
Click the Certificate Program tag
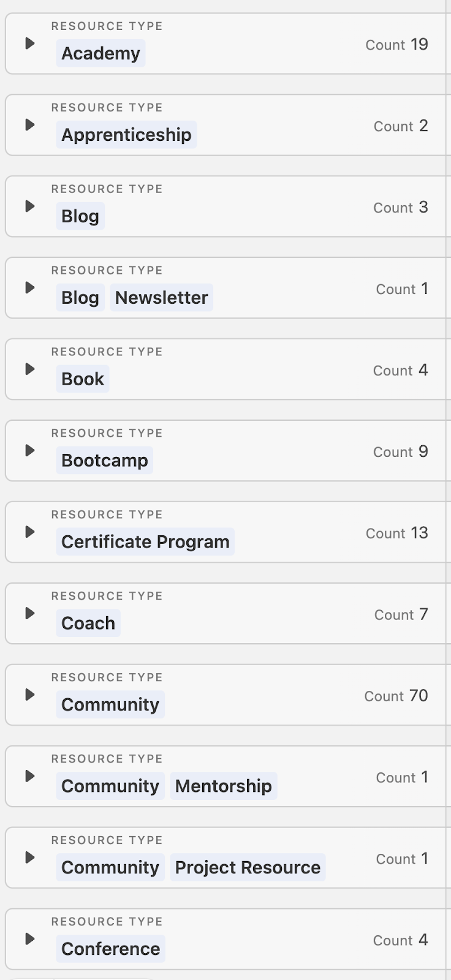point(145,541)
